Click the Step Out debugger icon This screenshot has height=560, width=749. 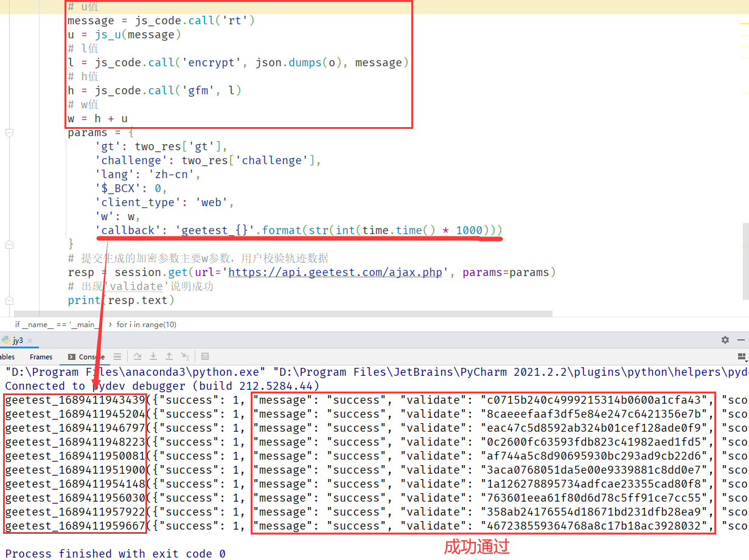(169, 357)
